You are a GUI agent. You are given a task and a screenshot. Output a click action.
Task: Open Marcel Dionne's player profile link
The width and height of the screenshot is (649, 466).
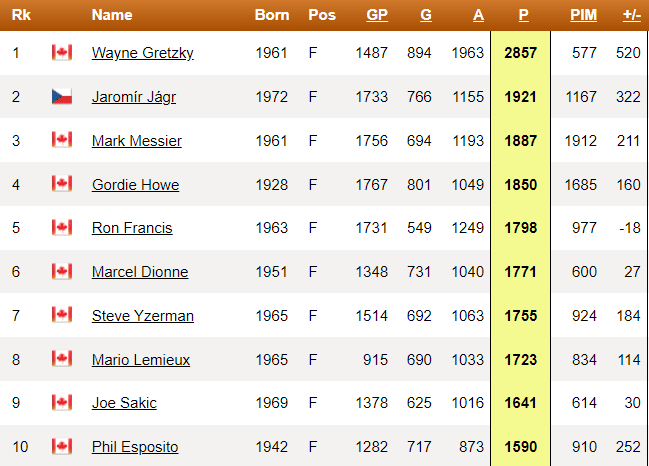140,272
